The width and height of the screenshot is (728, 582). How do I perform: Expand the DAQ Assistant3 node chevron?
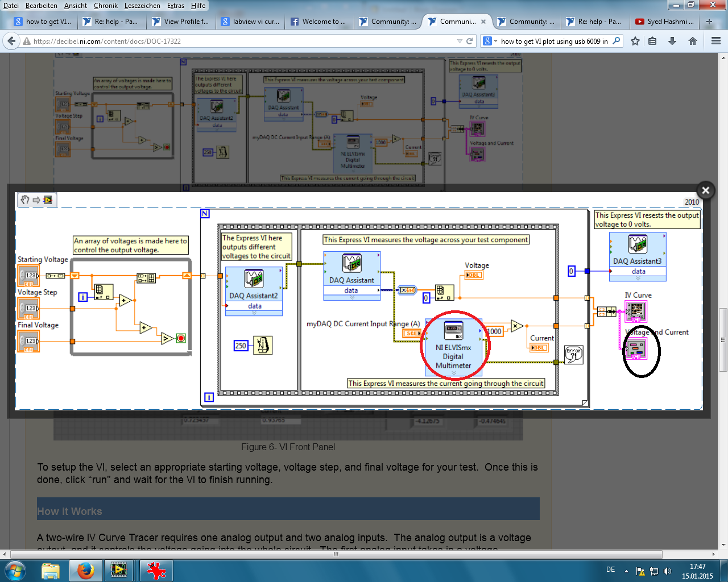coord(638,278)
